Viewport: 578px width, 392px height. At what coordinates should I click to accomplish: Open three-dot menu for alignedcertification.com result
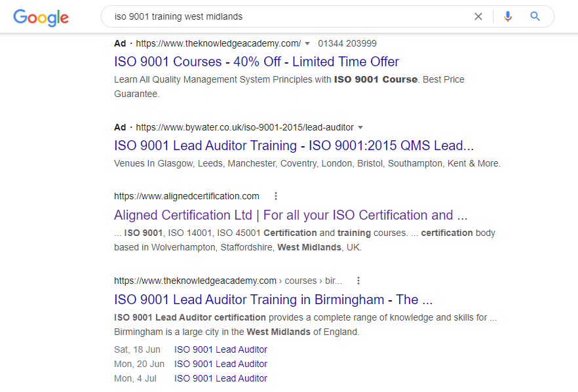click(x=276, y=196)
